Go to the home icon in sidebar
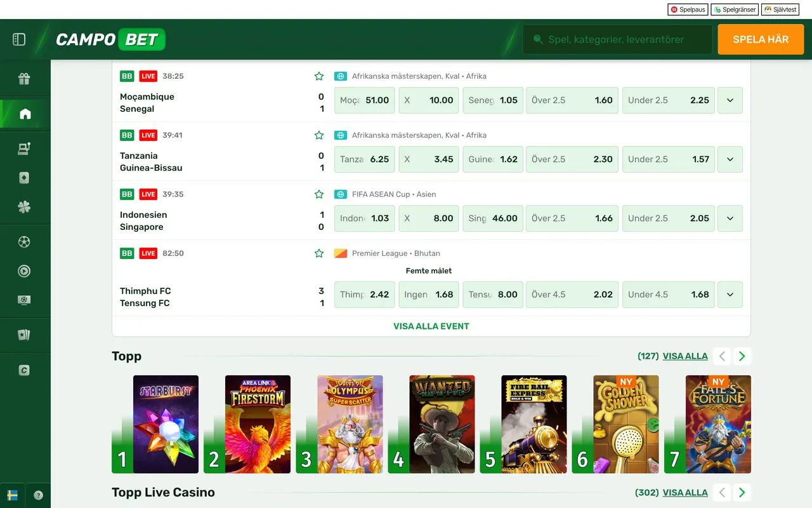This screenshot has height=508, width=812. [25, 114]
